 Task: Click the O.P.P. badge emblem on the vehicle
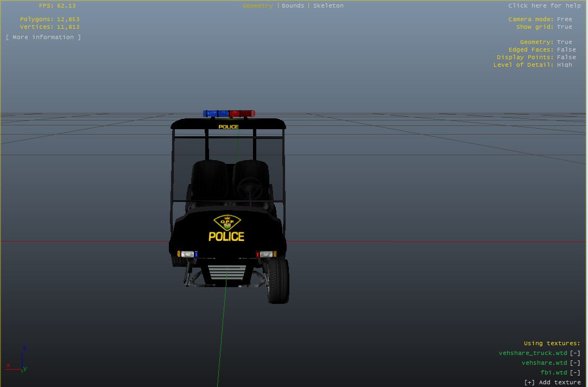227,223
